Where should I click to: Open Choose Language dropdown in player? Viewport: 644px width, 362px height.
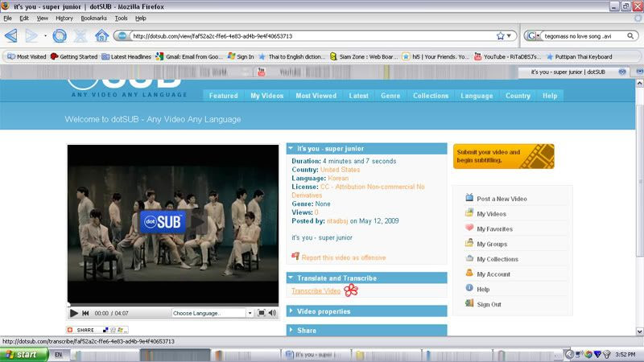point(213,313)
